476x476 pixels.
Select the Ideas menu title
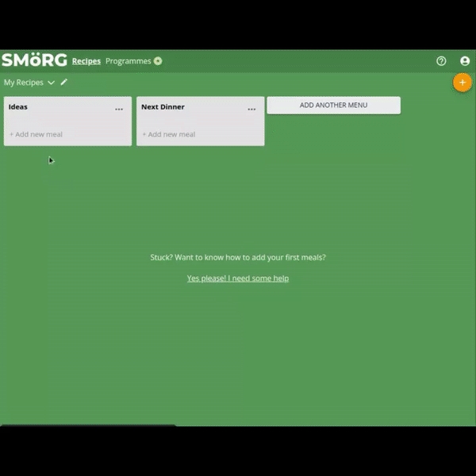[x=18, y=107]
